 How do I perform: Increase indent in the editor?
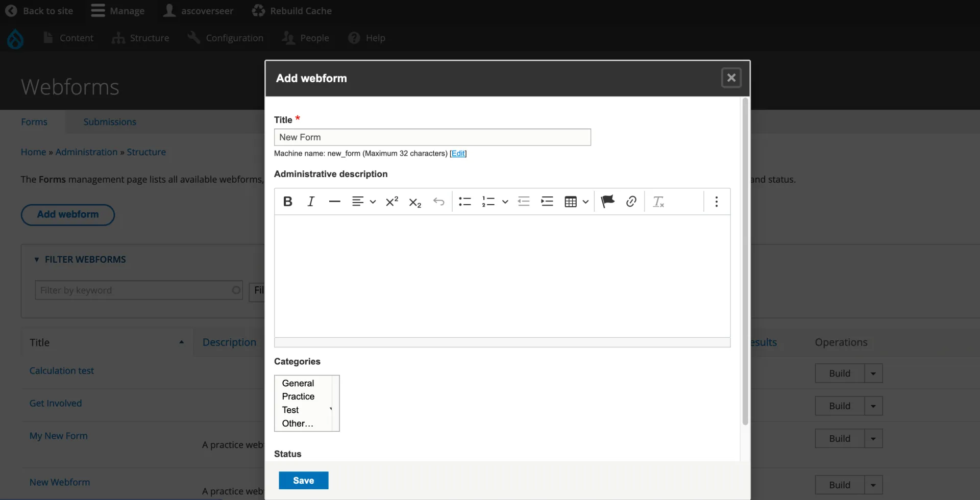547,202
